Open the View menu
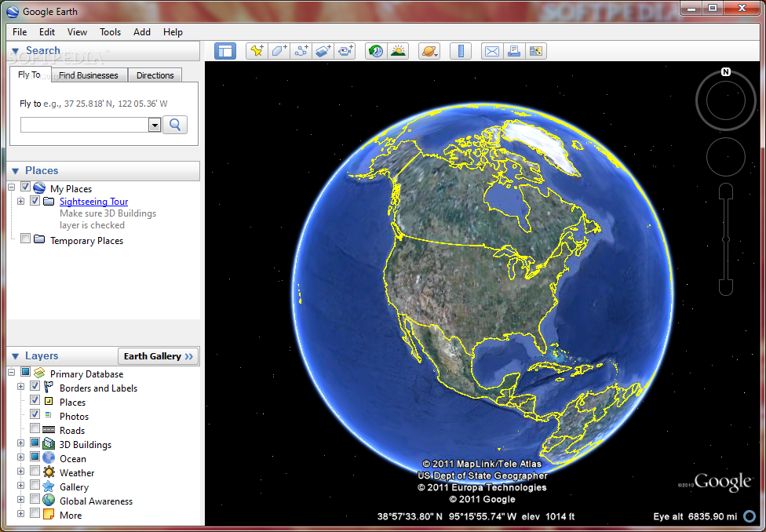 click(x=77, y=32)
